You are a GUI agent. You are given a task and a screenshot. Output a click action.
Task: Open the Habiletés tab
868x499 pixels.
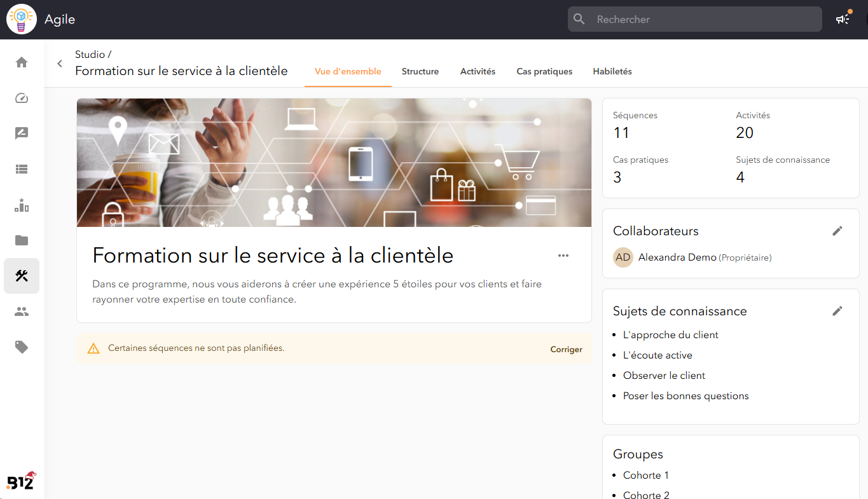612,71
